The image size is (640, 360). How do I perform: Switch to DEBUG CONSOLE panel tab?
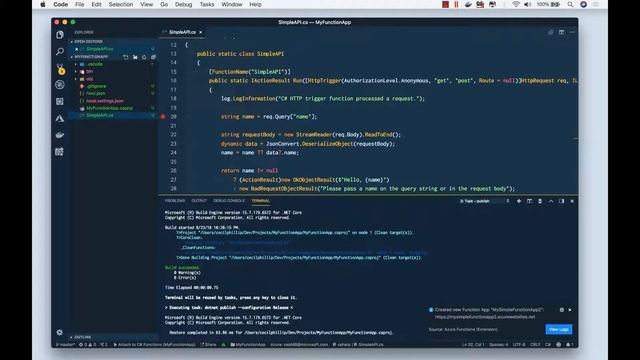click(x=229, y=201)
